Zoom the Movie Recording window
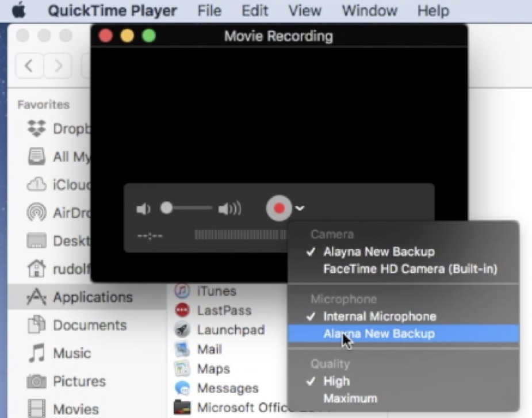 coord(149,36)
